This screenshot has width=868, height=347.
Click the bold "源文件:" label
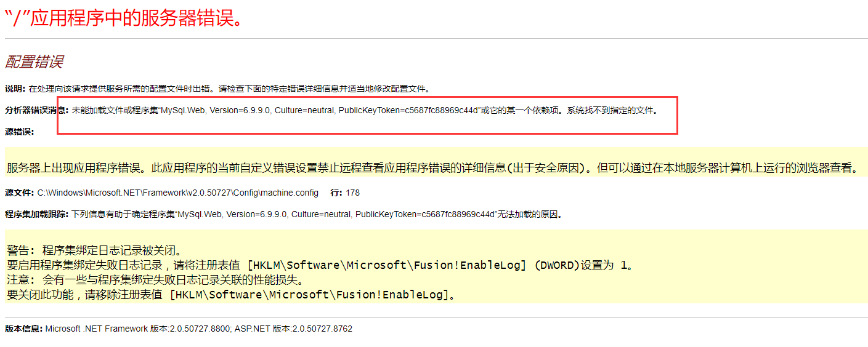pyautogui.click(x=19, y=193)
